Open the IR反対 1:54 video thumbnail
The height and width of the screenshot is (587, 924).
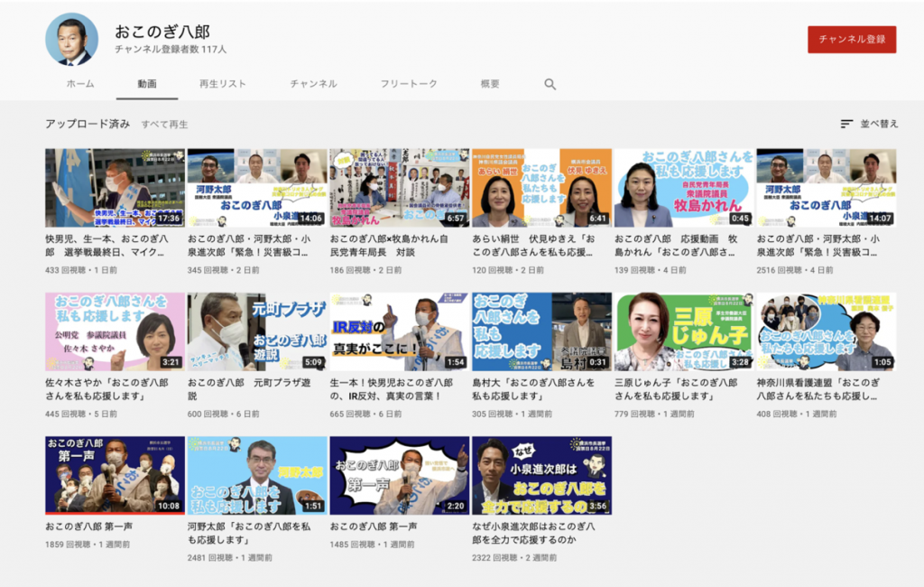(x=399, y=331)
